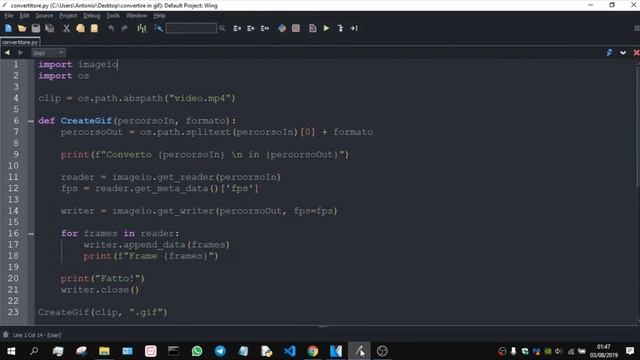Click line number 23 in the gutter
Image resolution: width=640 pixels, height=360 pixels.
tap(13, 312)
